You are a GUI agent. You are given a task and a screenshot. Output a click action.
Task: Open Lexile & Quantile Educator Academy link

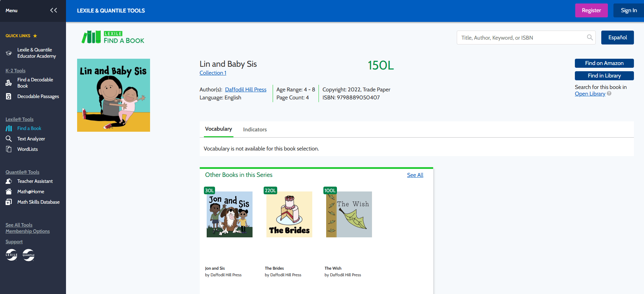[x=36, y=53]
